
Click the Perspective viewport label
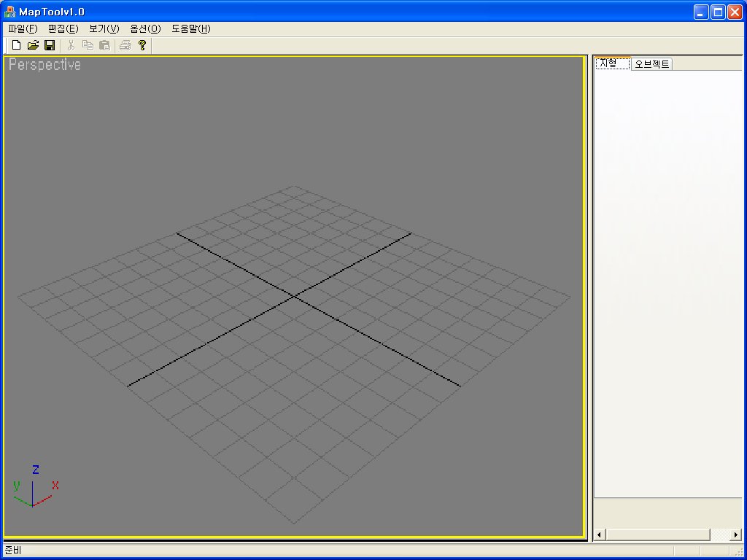(x=44, y=65)
